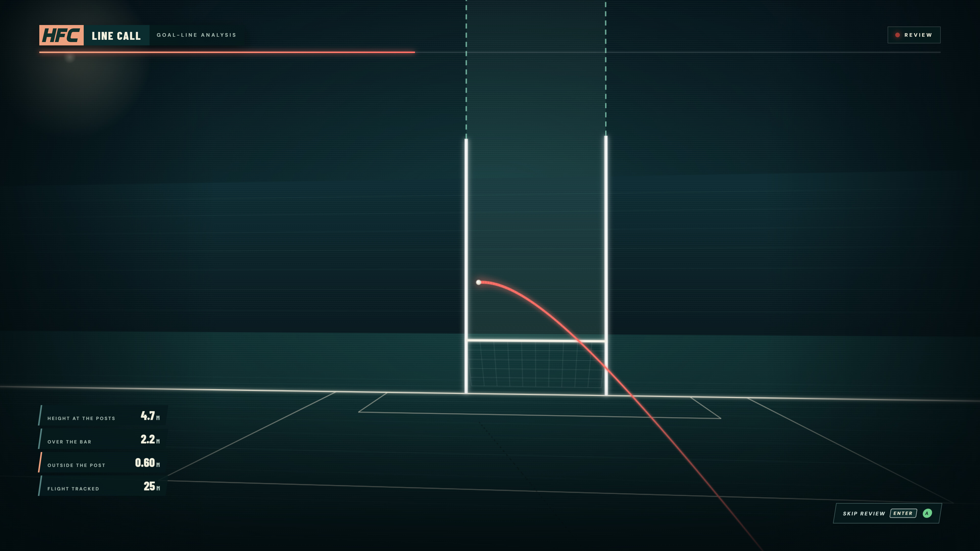Click the ENTER key hint

click(903, 513)
